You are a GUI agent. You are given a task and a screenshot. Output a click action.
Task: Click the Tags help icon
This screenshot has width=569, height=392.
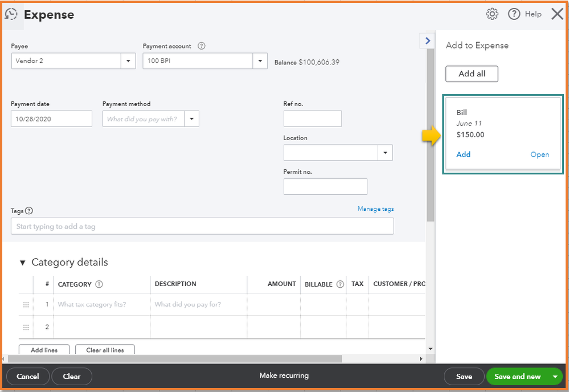29,211
